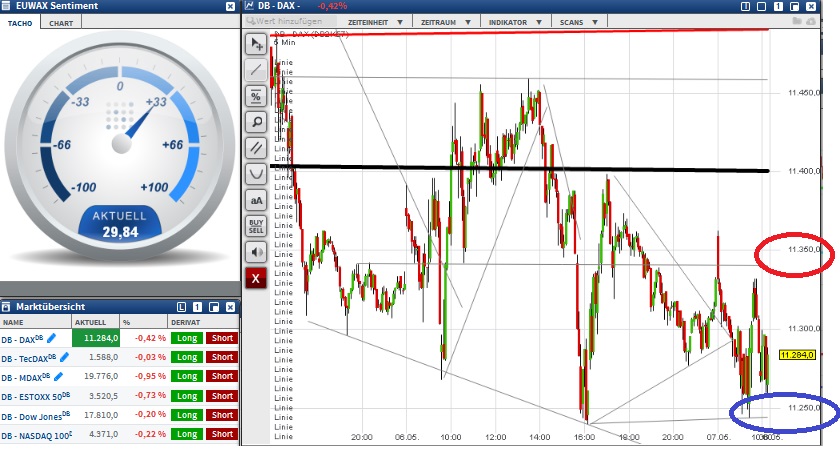Image resolution: width=840 pixels, height=453 pixels.
Task: Click the yellow 11.284,0 price label on chart axis
Action: tap(797, 355)
